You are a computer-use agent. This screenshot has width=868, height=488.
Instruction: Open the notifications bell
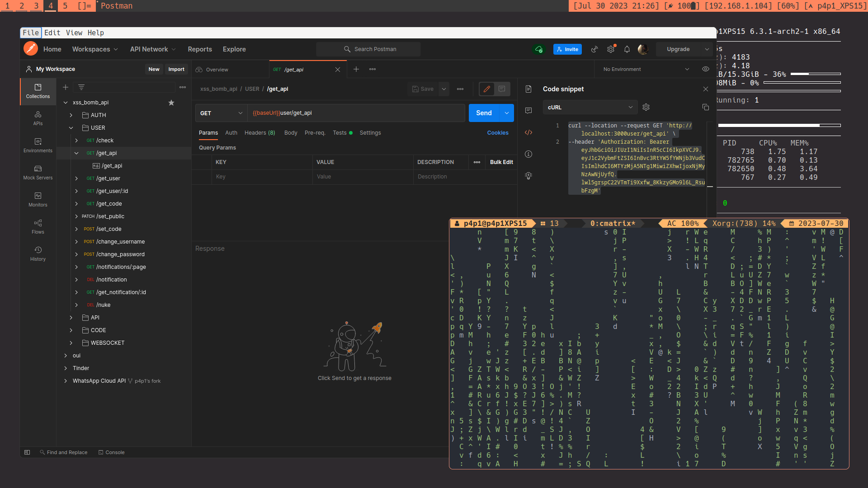pos(627,49)
